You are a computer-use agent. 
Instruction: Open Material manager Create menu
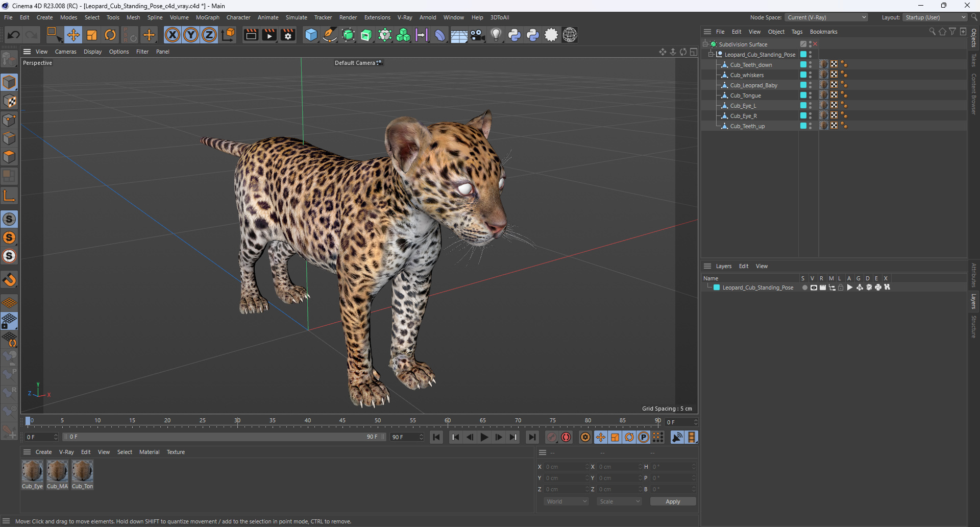pos(43,452)
